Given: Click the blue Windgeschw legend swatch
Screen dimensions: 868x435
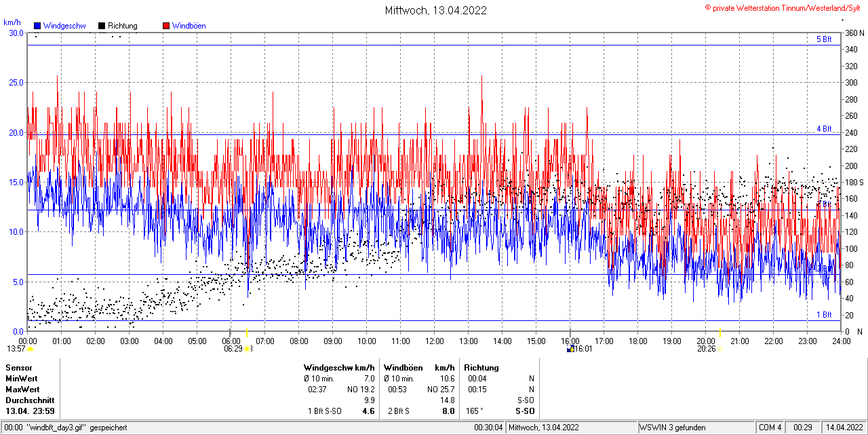Looking at the screenshot, I should point(37,26).
